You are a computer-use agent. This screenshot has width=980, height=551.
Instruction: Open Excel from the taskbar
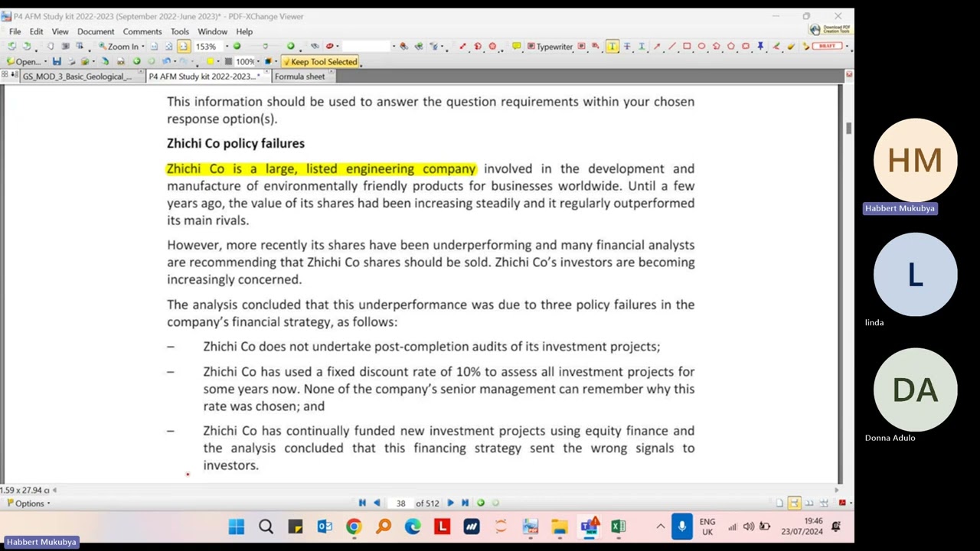[x=619, y=527]
